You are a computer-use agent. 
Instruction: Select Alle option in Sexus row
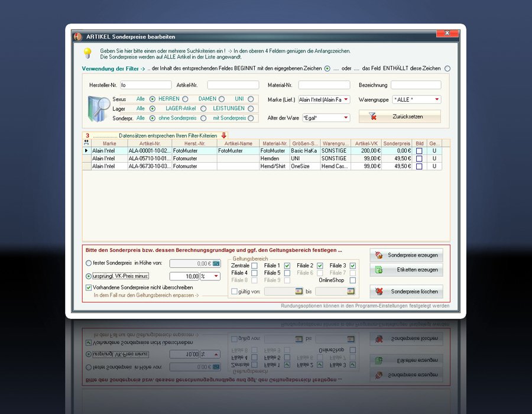153,99
